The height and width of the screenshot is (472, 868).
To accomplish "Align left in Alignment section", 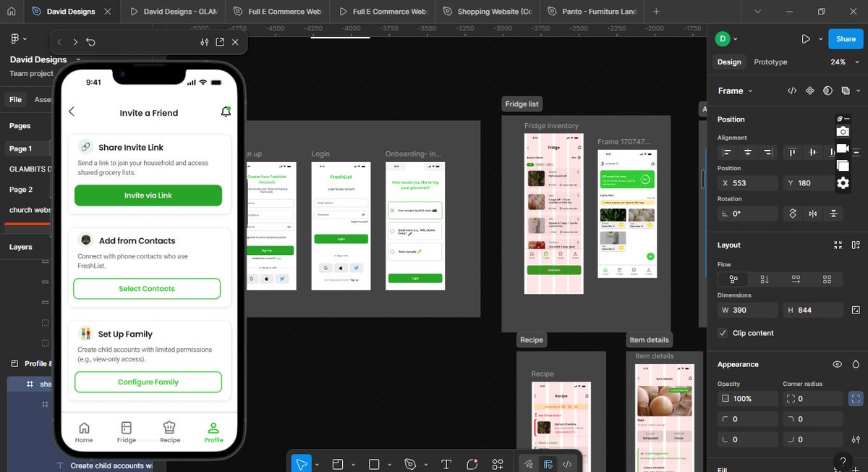I will pos(728,153).
